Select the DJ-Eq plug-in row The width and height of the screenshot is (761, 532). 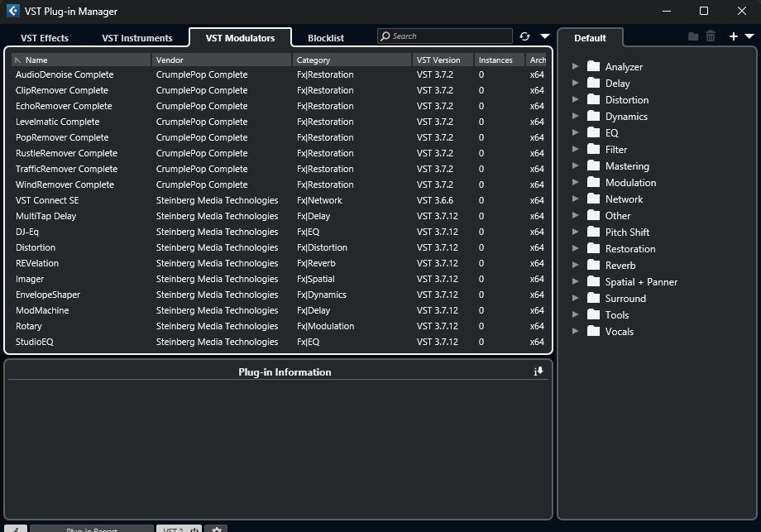click(x=280, y=232)
